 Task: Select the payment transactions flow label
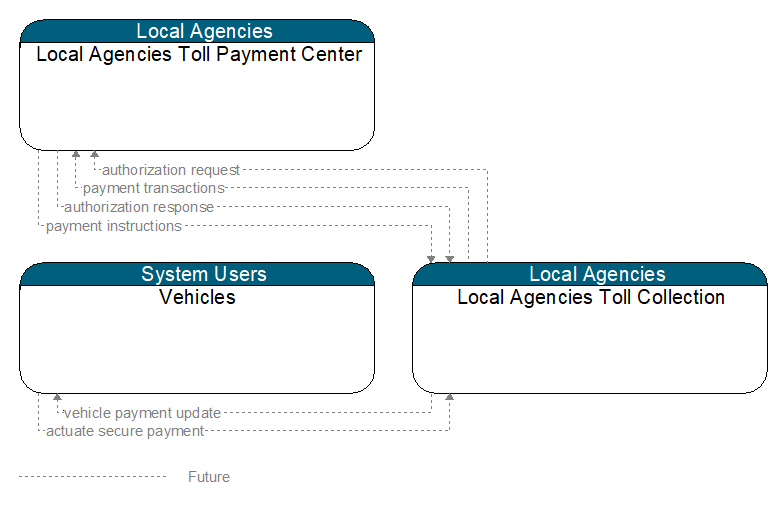coord(154,188)
